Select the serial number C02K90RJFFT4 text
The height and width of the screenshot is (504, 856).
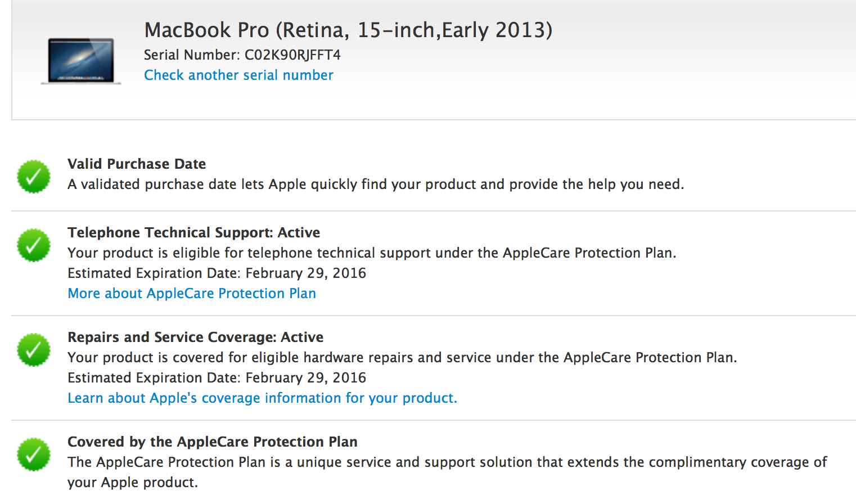coord(292,55)
